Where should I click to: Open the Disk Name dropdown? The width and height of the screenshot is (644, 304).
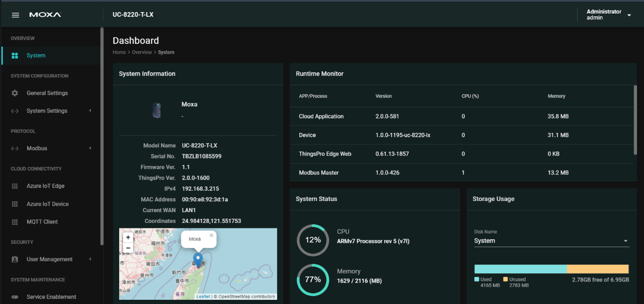tap(552, 241)
